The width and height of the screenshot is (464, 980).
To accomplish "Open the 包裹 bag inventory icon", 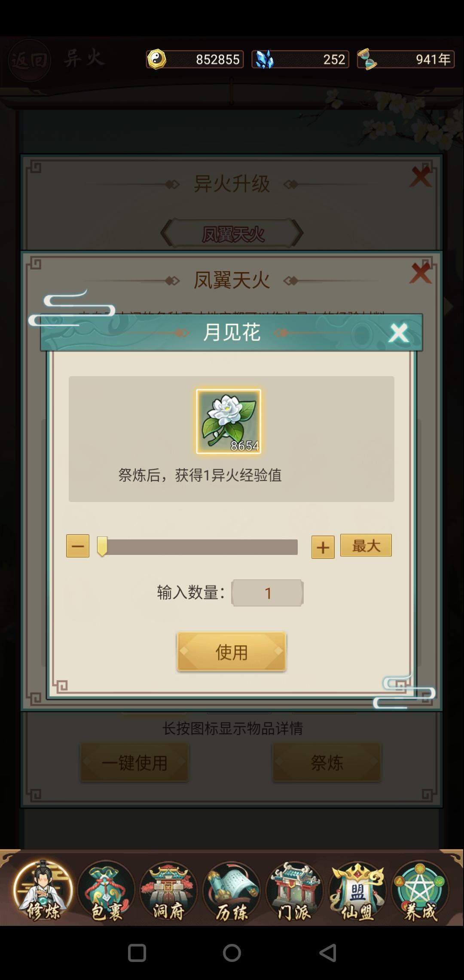I will click(106, 891).
